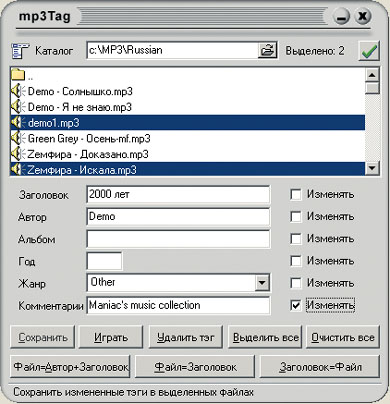Click the file list scroll down arrow
This screenshot has height=404, width=390.
372,168
